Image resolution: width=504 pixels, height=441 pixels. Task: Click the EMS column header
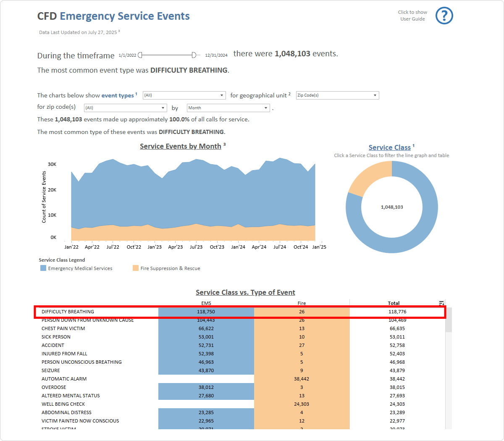click(206, 303)
